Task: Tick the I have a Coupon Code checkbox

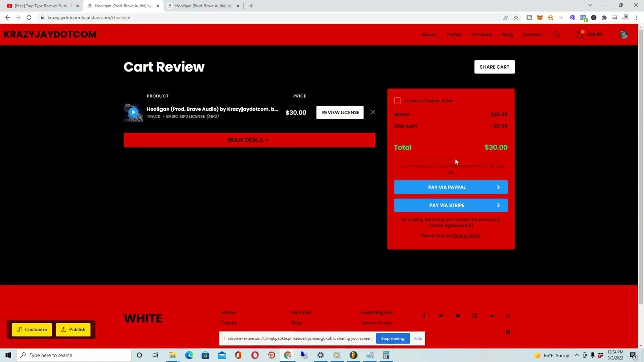Action: (x=398, y=101)
